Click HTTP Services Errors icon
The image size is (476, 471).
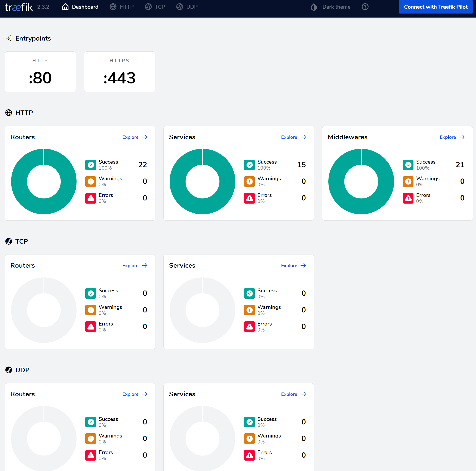click(x=249, y=198)
